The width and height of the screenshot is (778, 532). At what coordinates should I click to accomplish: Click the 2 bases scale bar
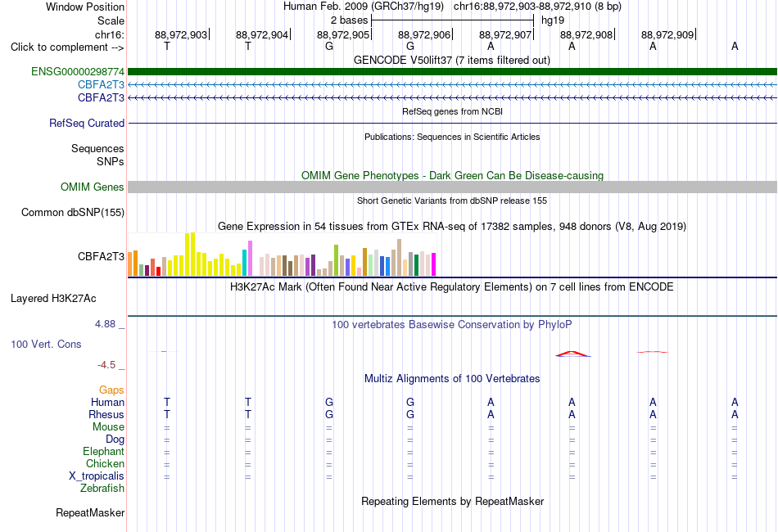coord(453,20)
